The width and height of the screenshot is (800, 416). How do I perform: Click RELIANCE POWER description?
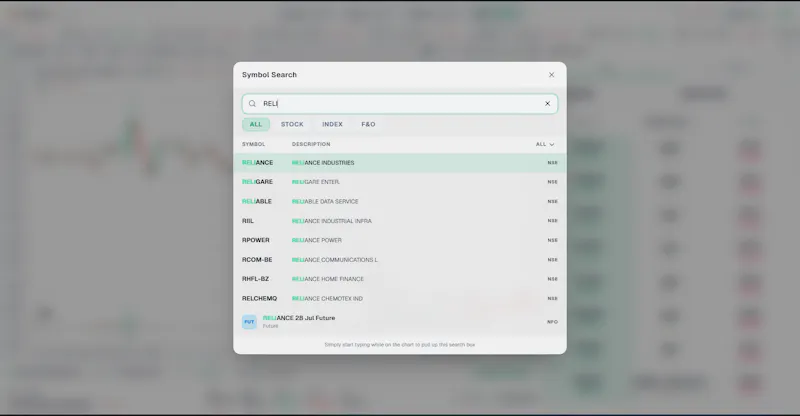[317, 240]
